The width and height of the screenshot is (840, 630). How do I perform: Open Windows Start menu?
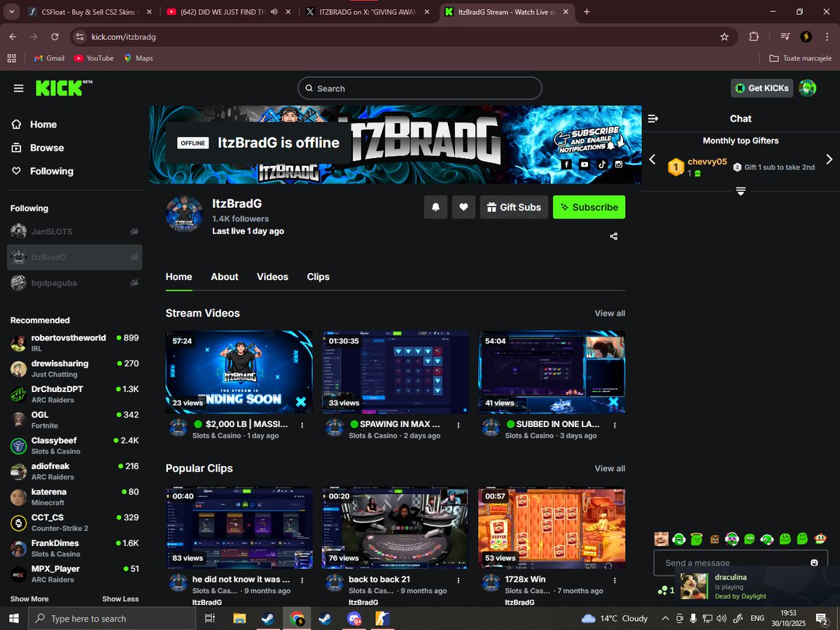click(x=13, y=619)
